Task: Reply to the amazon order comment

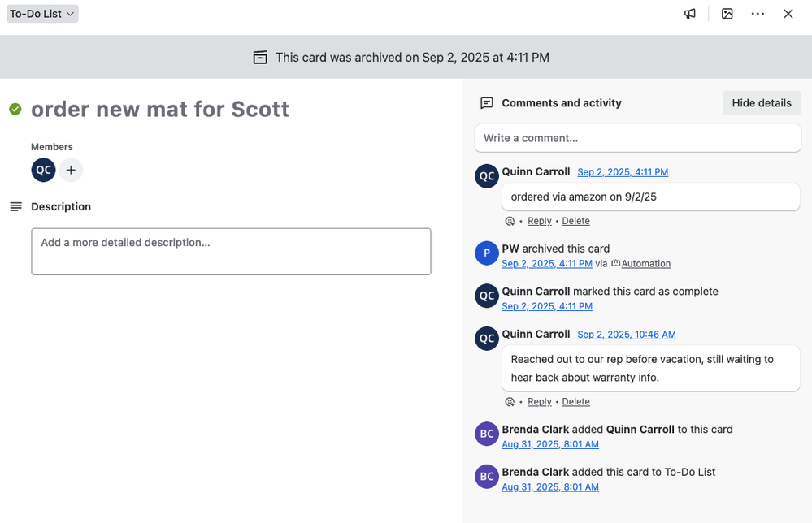Action: pos(539,221)
